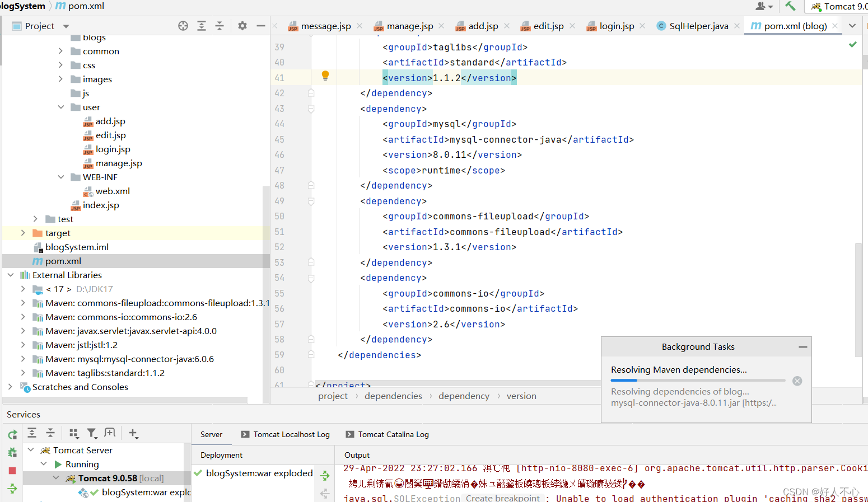Collapse all nodes in Project panel
868x502 pixels.
pyautogui.click(x=220, y=25)
